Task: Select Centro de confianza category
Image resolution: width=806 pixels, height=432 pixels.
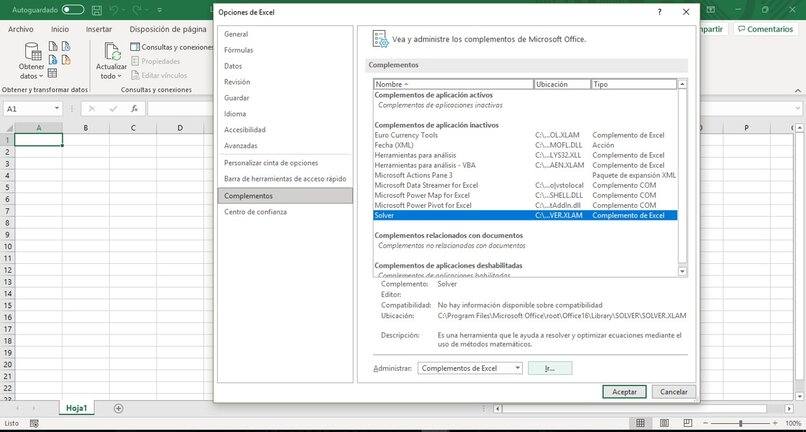Action: [x=285, y=212]
